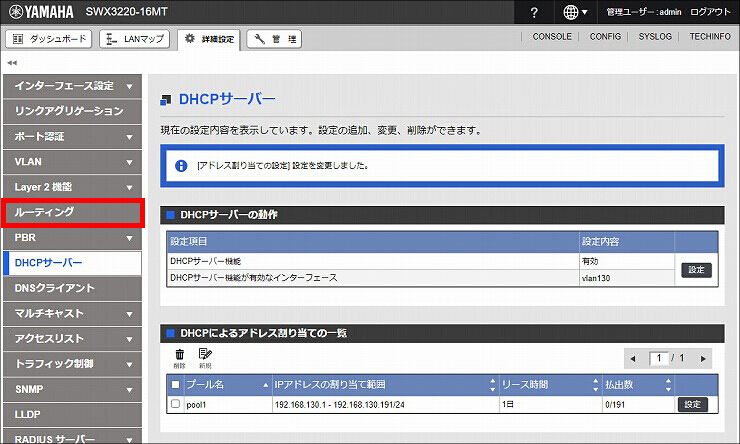Expand マルチキャスト menu arrow

[129, 314]
